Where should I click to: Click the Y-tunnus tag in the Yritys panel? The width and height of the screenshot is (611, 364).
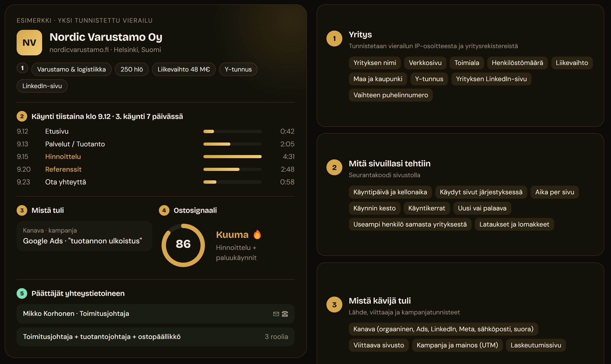[x=429, y=79]
